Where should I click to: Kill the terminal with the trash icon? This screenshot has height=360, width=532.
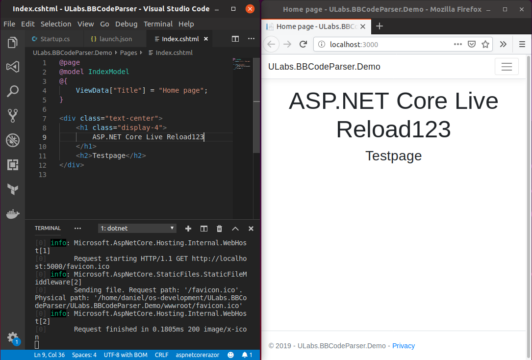tap(220, 229)
